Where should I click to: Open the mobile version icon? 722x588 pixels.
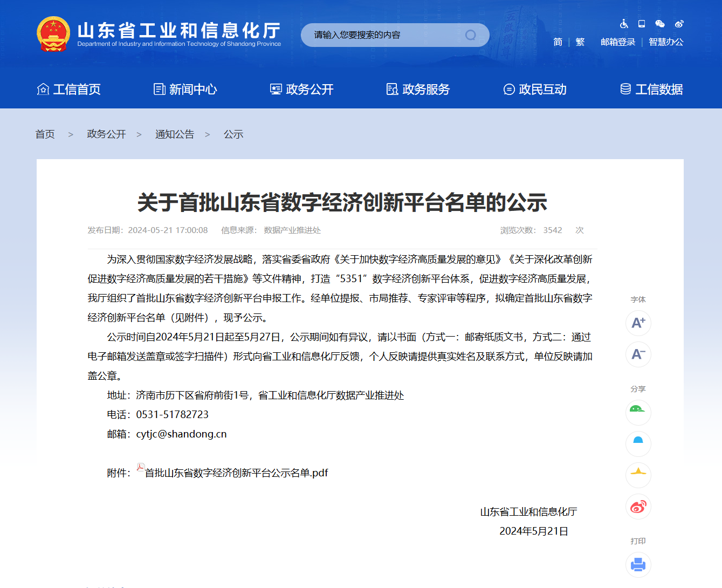(642, 24)
